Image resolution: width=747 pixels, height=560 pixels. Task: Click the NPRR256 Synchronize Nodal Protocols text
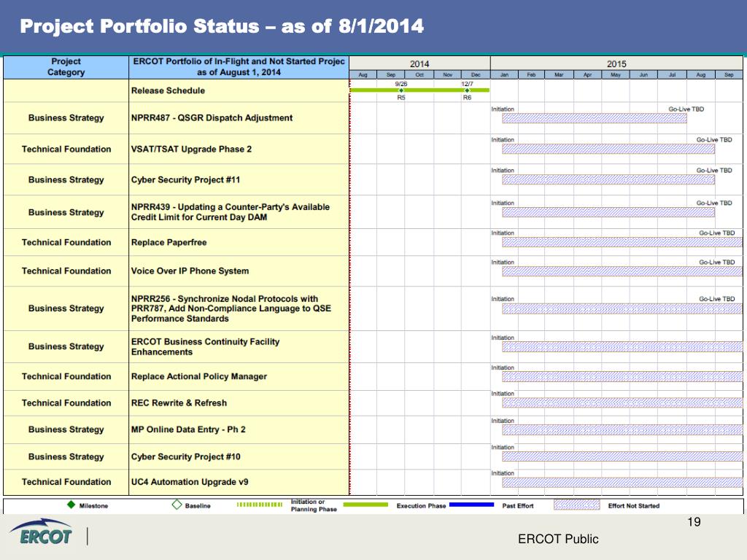tap(231, 308)
